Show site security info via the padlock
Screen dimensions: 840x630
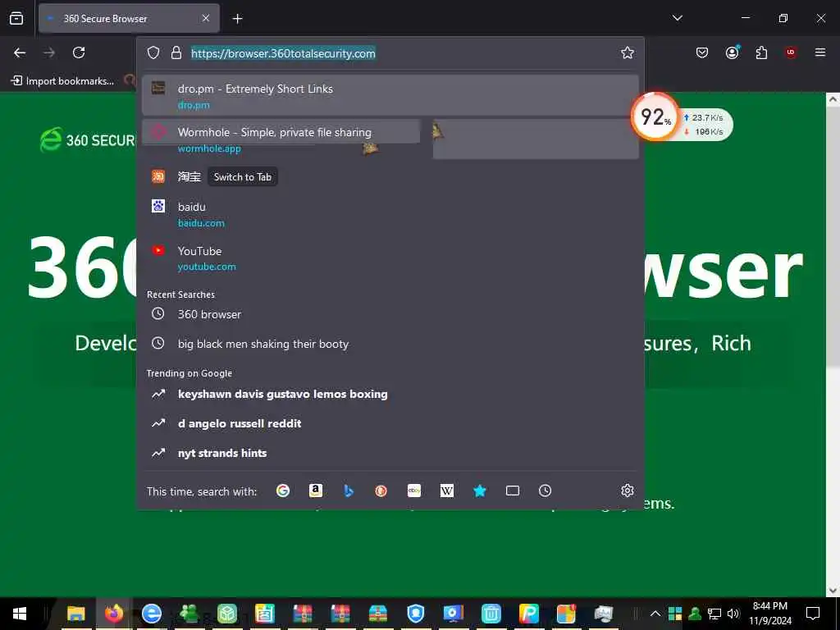[x=176, y=52]
